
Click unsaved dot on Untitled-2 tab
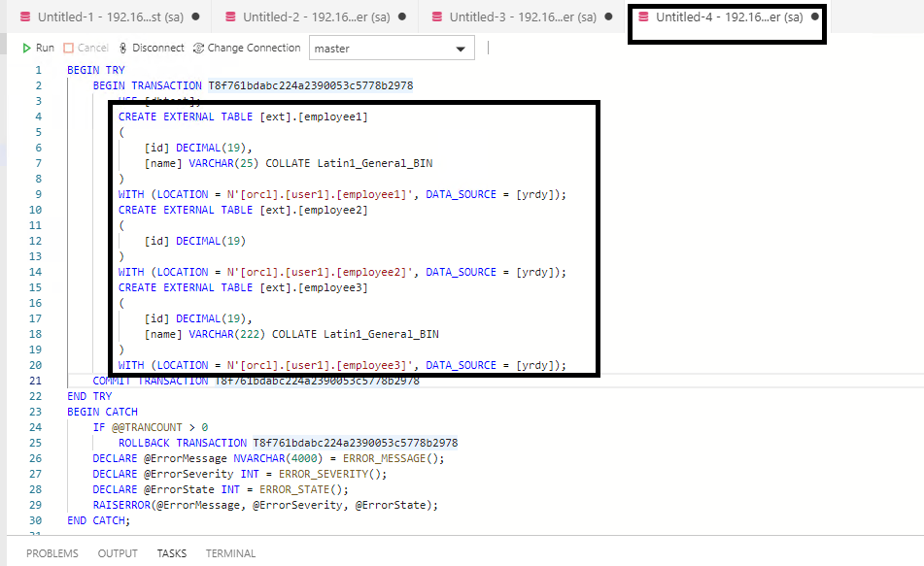pos(402,17)
